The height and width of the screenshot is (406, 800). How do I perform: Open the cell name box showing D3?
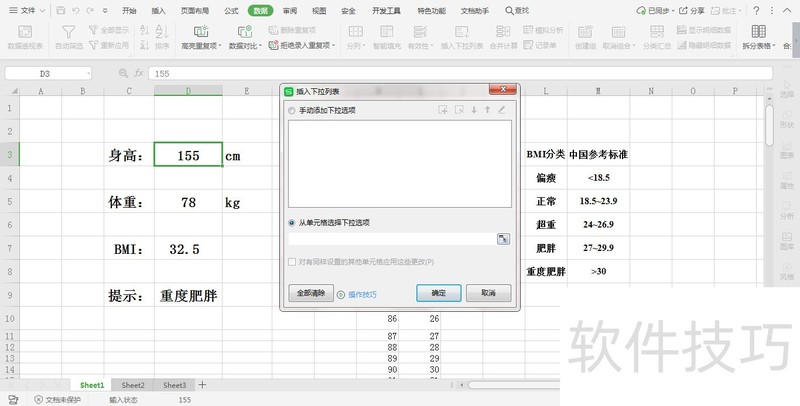coord(47,73)
